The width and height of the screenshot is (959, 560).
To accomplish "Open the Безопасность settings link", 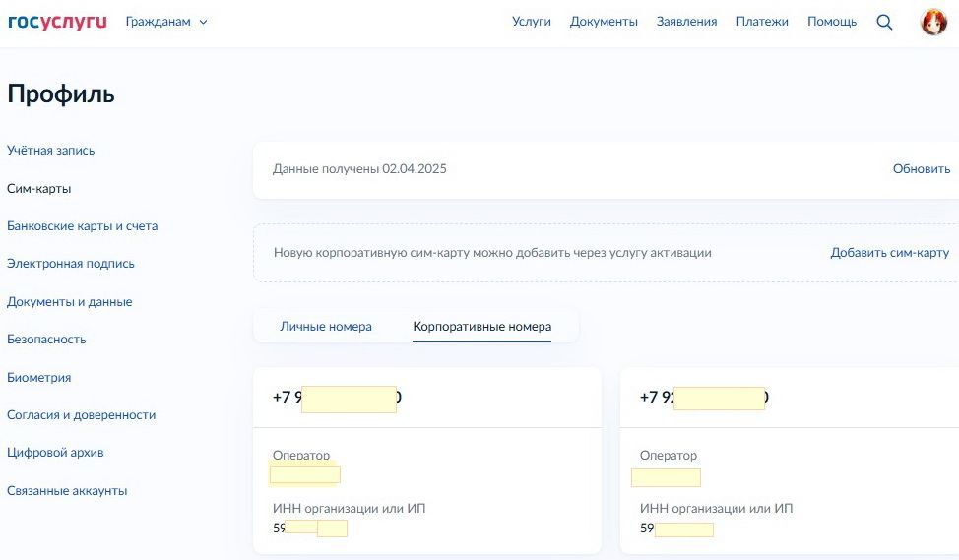I will [46, 340].
